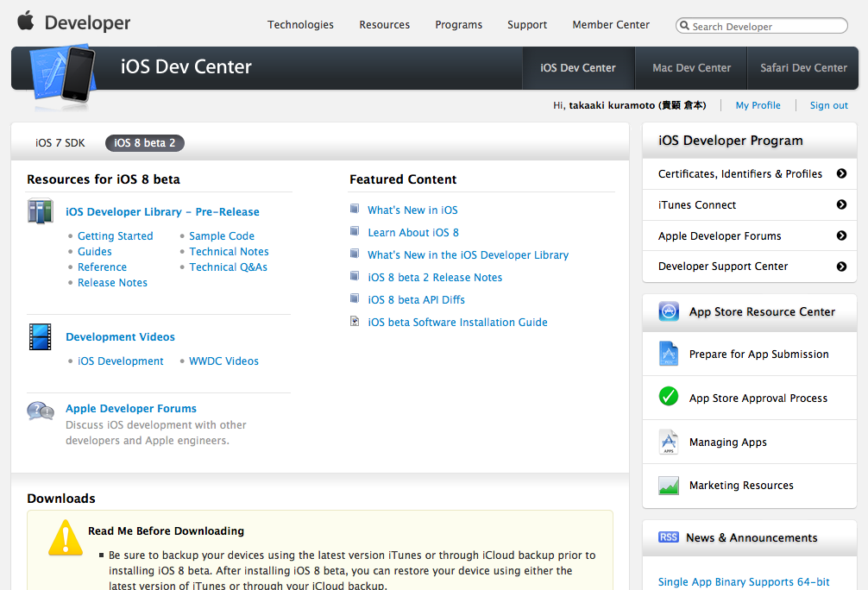Open the What's New in iOS link

[412, 210]
